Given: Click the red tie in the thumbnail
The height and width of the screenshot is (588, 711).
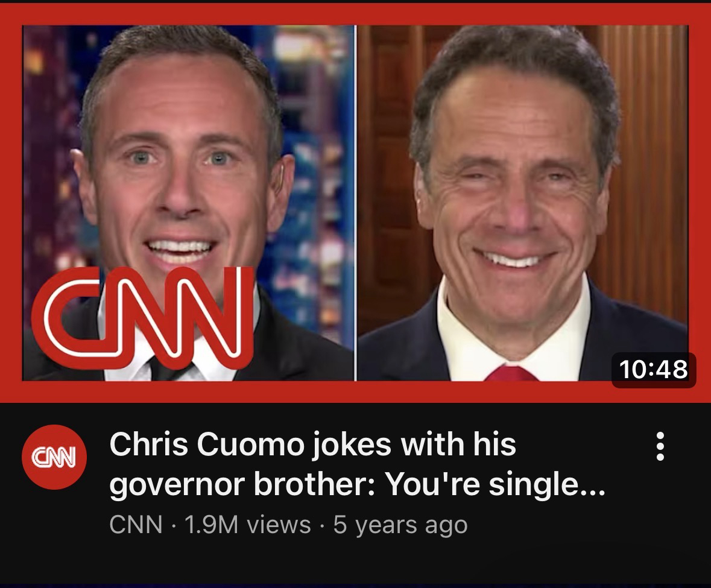Looking at the screenshot, I should 510,374.
